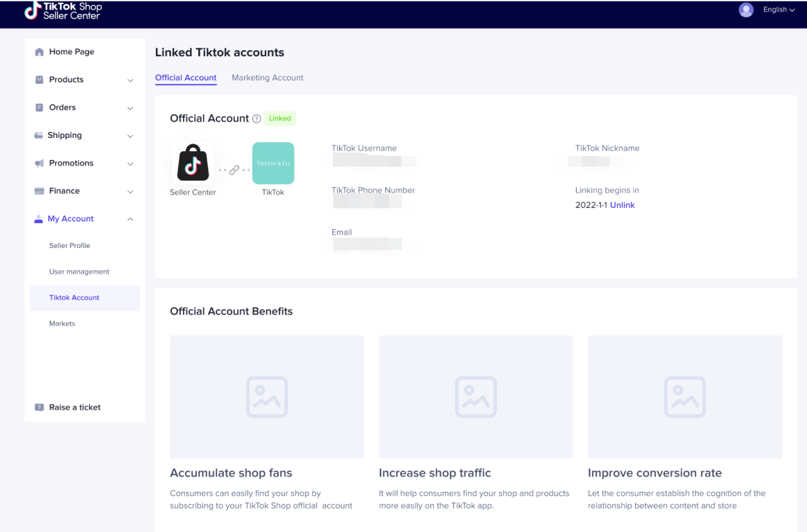Viewport: 807px width, 532px height.
Task: Click the TikTok Shop Seller Center logo
Action: click(62, 10)
